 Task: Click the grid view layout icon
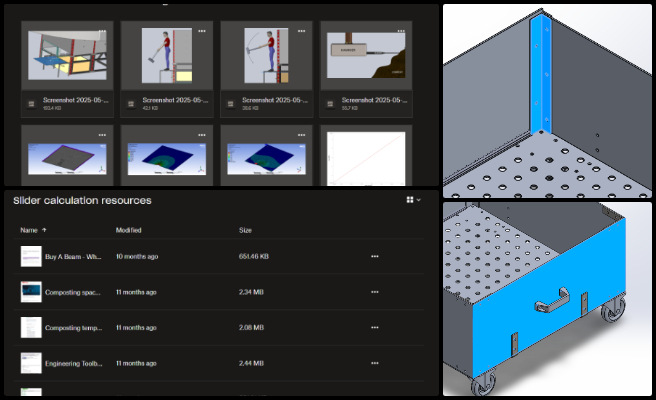(410, 200)
